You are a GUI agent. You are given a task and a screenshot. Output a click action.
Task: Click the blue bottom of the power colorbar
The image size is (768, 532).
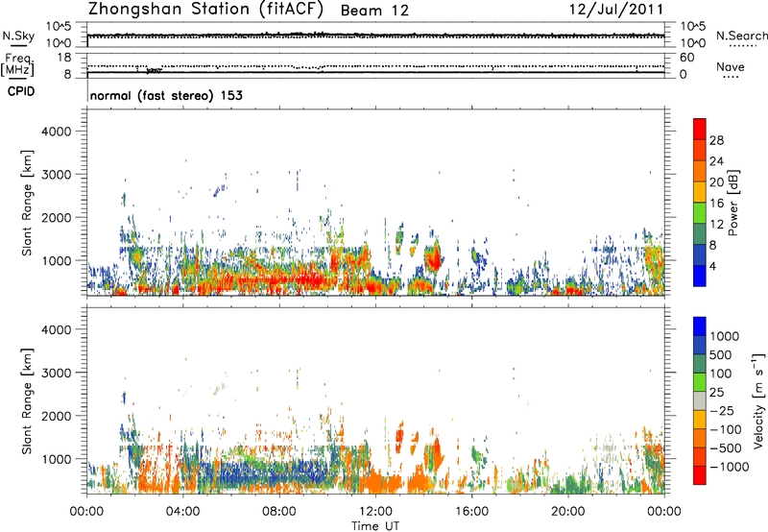(700, 276)
